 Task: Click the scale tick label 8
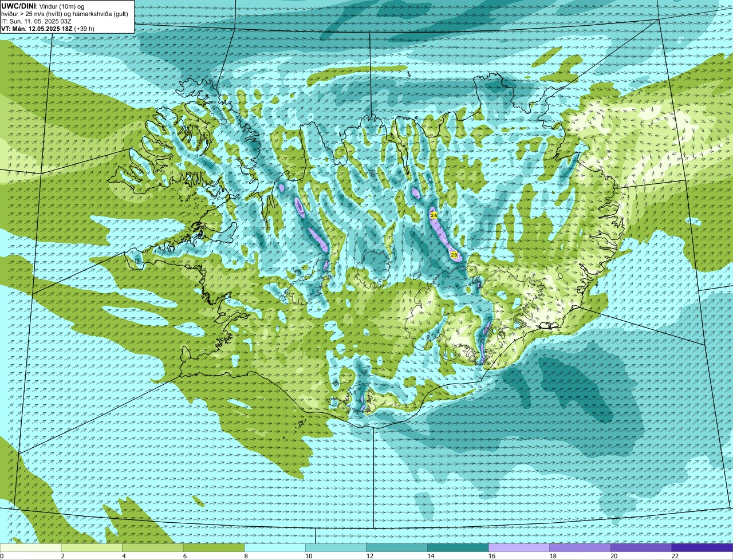246,556
